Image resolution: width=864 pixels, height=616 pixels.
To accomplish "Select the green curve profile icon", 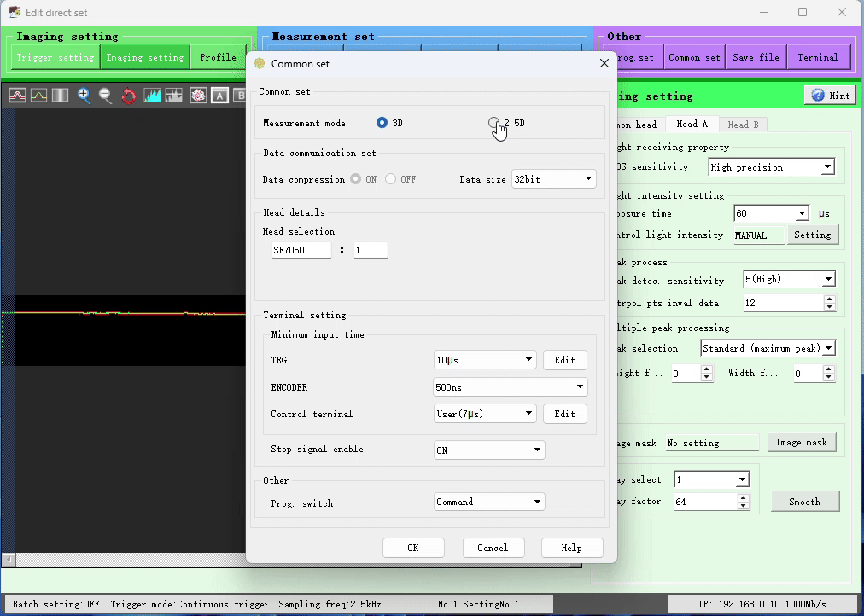I will pos(38,96).
